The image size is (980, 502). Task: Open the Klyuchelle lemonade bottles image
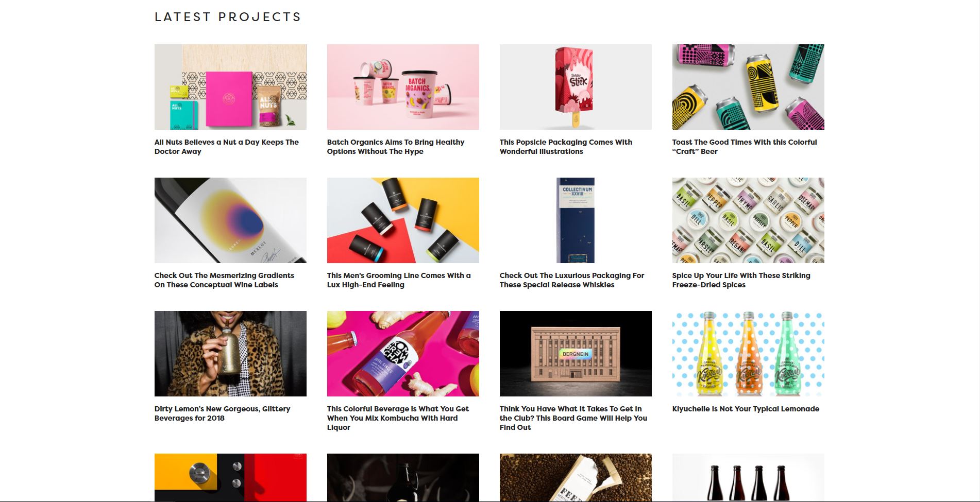coord(748,354)
